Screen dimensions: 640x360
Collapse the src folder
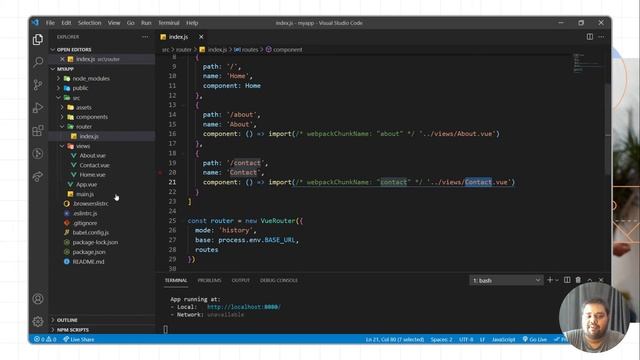tap(59, 98)
